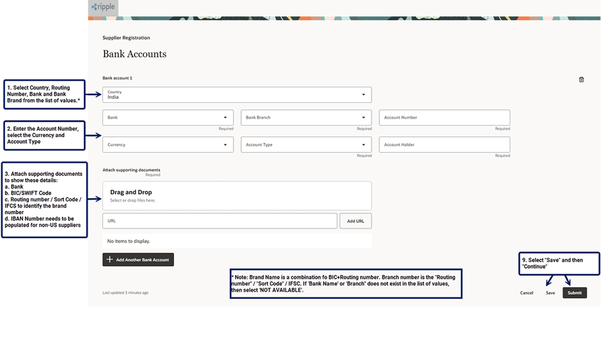Focus the Account Holder field
Image resolution: width=601 pixels, height=364 pixels.
point(444,145)
